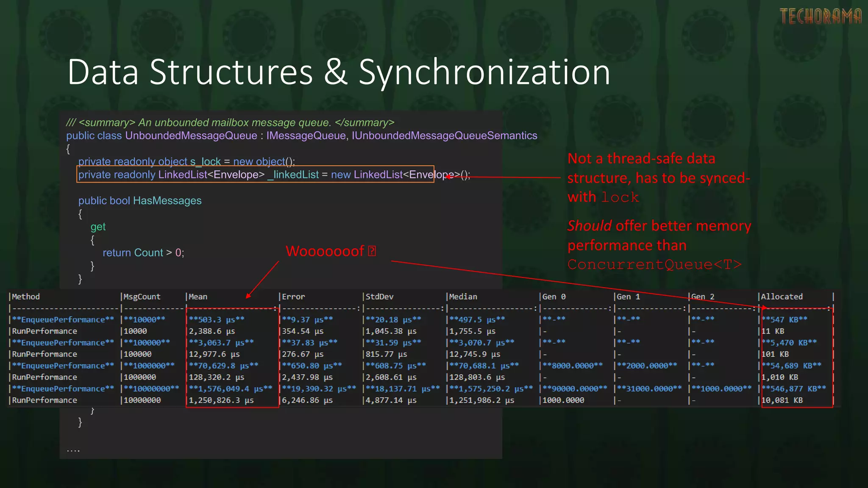Click the slide title 'Data Structures & Synchronization'
This screenshot has width=868, height=488.
click(339, 72)
